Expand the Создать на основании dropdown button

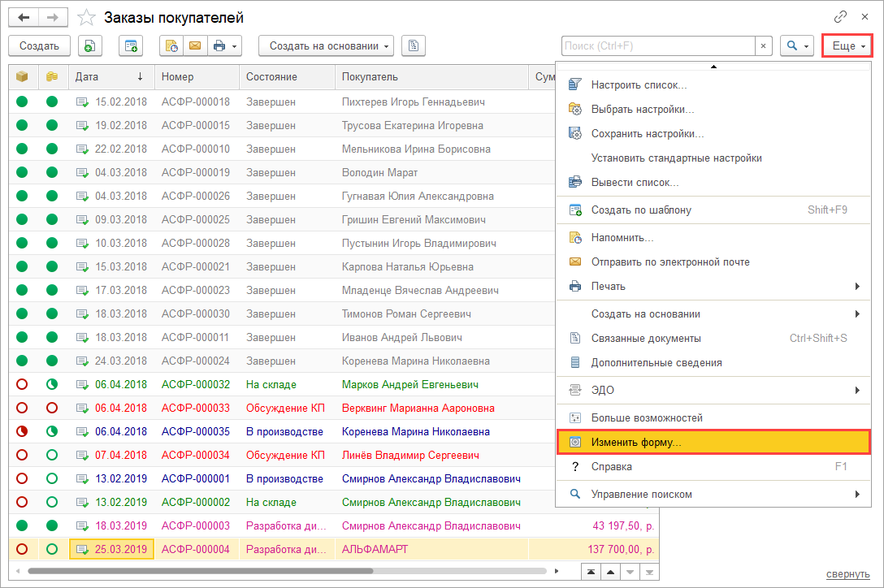[326, 46]
